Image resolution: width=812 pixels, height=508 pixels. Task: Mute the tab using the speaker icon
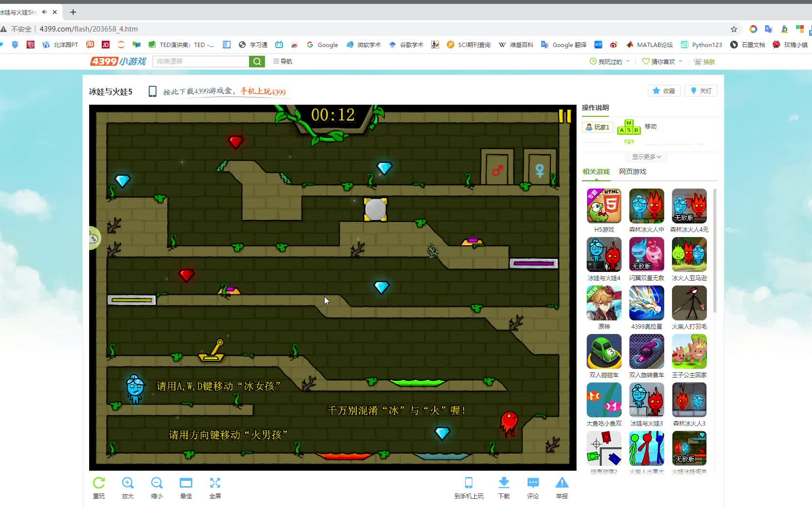44,12
